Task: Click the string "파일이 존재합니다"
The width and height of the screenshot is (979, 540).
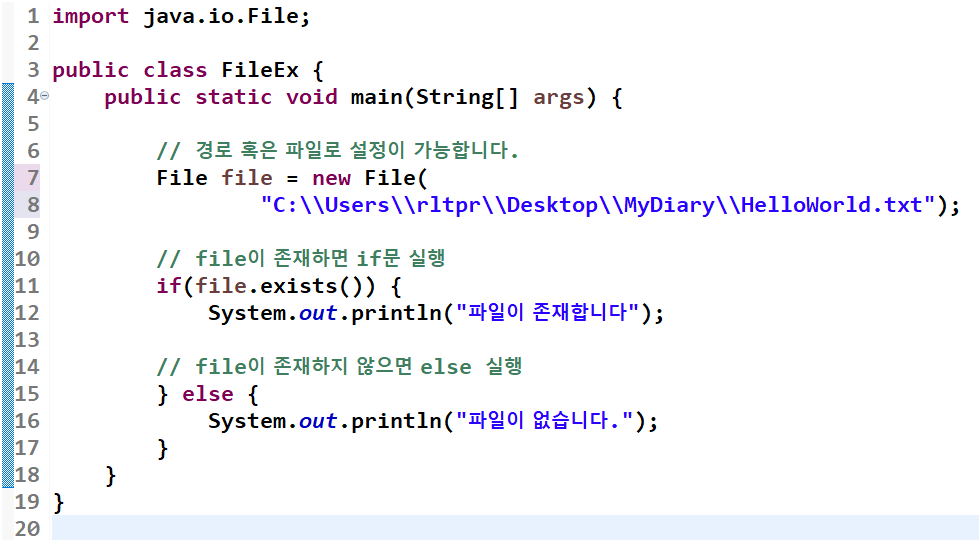Action: (548, 312)
